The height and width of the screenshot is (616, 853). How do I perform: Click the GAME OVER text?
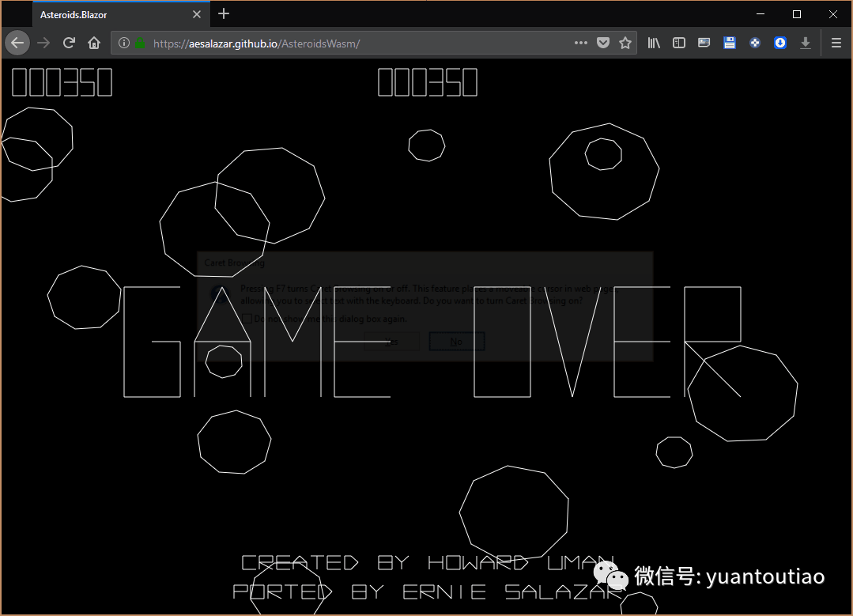point(432,342)
